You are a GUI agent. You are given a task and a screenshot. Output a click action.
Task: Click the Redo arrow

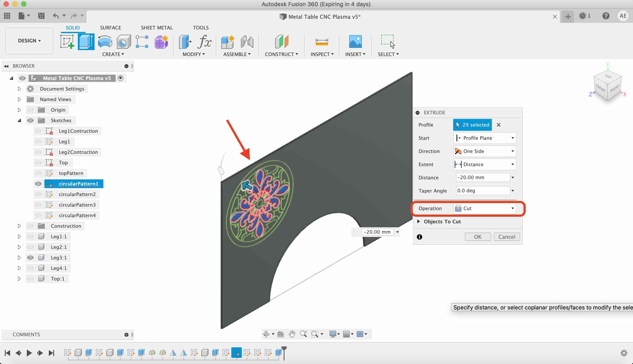[73, 16]
